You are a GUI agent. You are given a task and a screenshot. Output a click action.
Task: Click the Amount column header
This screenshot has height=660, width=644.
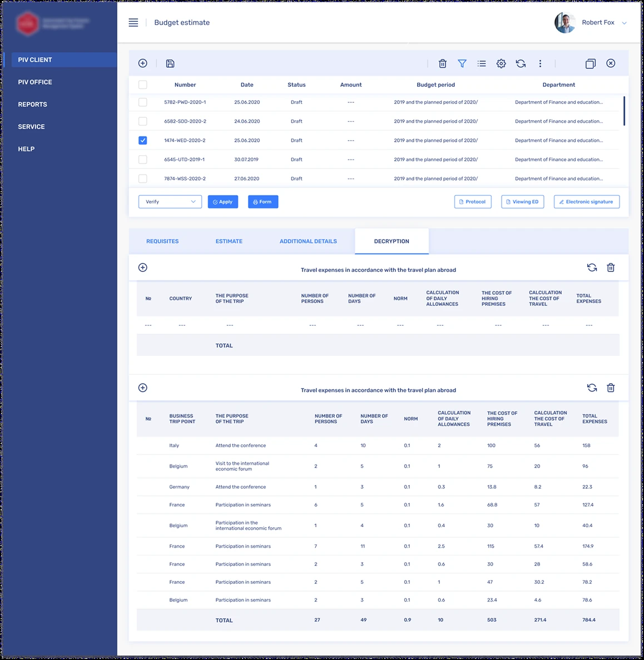click(x=350, y=85)
